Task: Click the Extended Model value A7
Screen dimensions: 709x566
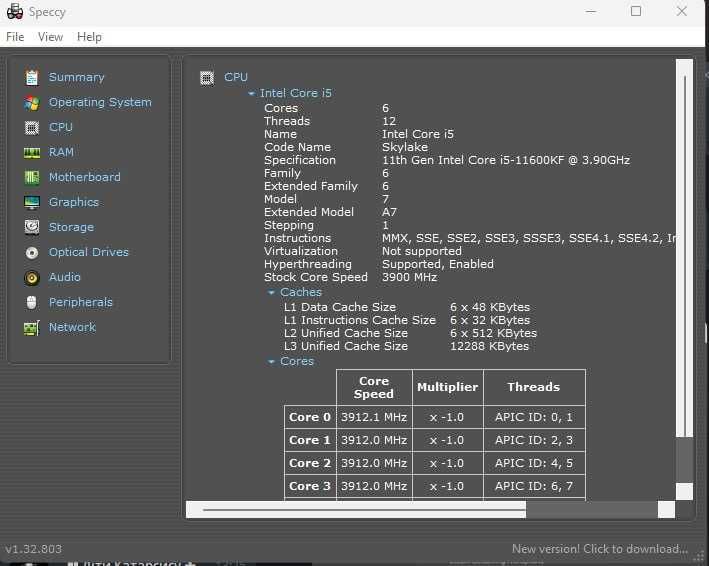Action: click(389, 212)
